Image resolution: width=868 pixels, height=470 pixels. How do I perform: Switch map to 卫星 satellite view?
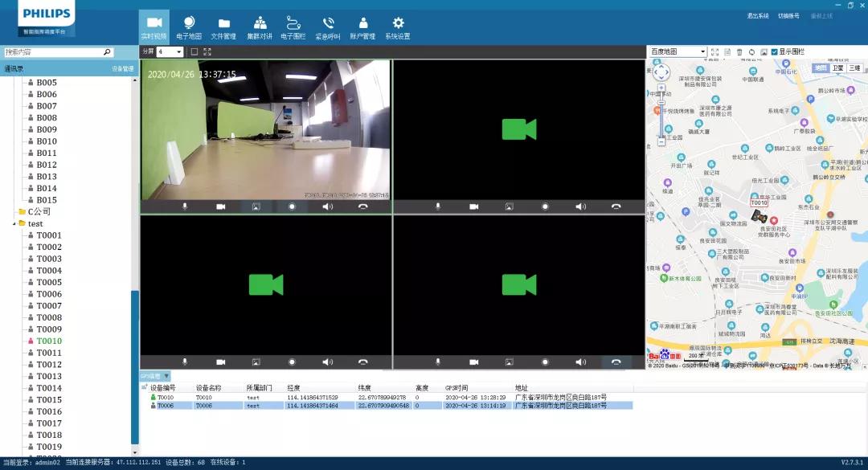tap(837, 68)
